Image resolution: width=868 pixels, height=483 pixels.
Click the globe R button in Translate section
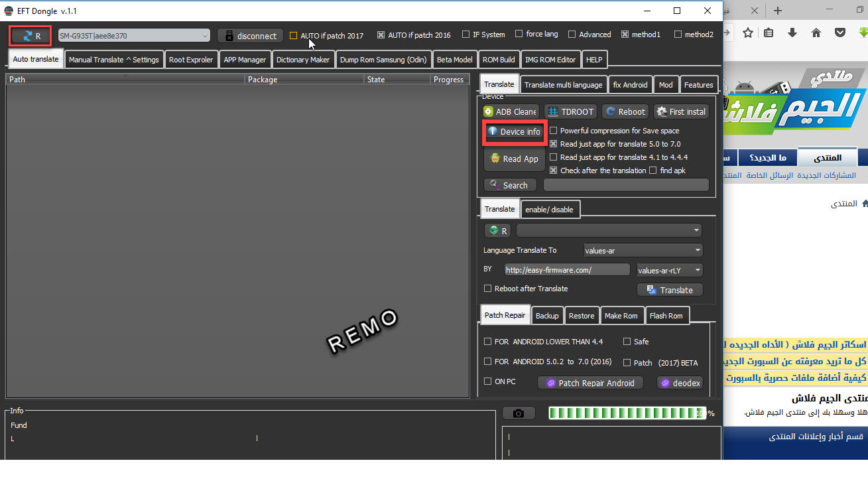tap(497, 231)
